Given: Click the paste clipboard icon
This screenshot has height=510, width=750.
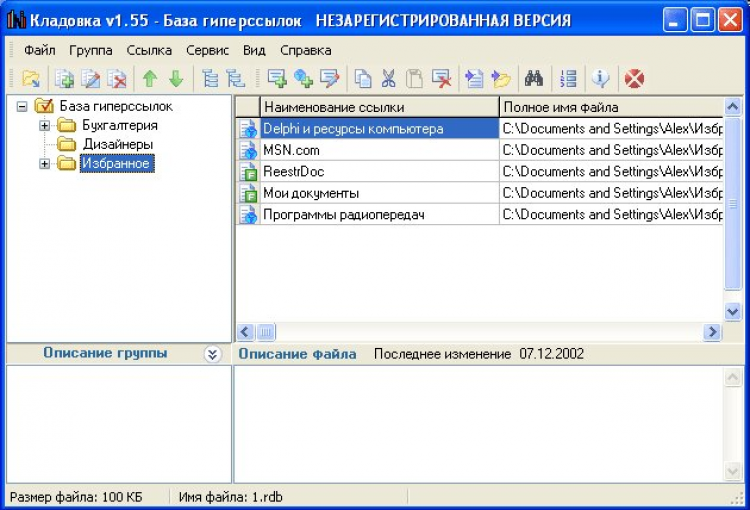Looking at the screenshot, I should pos(414,78).
